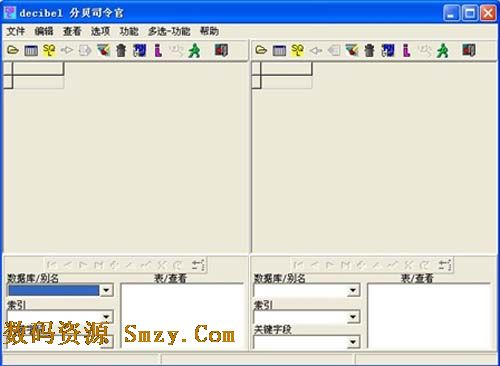Expand the left 索引 dropdown
This screenshot has height=366, width=500.
tap(106, 316)
